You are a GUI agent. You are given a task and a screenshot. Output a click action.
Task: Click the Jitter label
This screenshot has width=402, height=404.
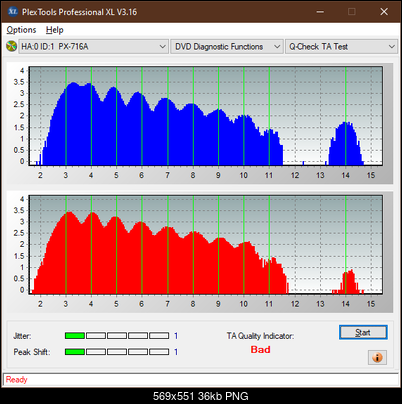tap(22, 336)
